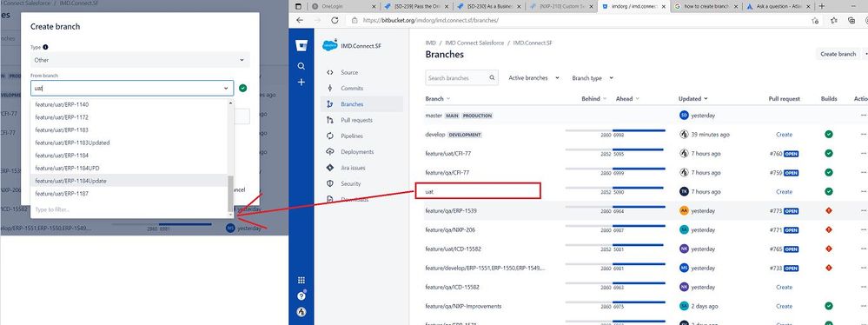Sort by the Behind column header
The image size is (868, 325).
[x=594, y=98]
